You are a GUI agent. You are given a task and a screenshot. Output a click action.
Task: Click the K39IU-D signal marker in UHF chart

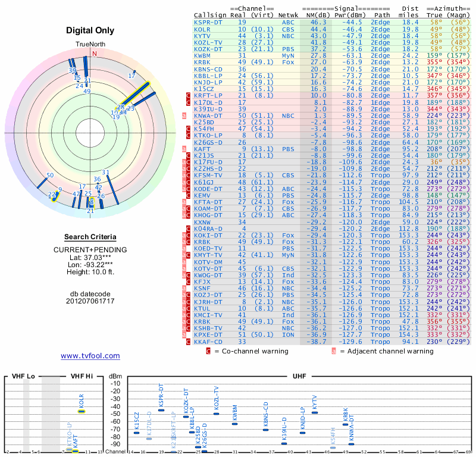(x=284, y=444)
